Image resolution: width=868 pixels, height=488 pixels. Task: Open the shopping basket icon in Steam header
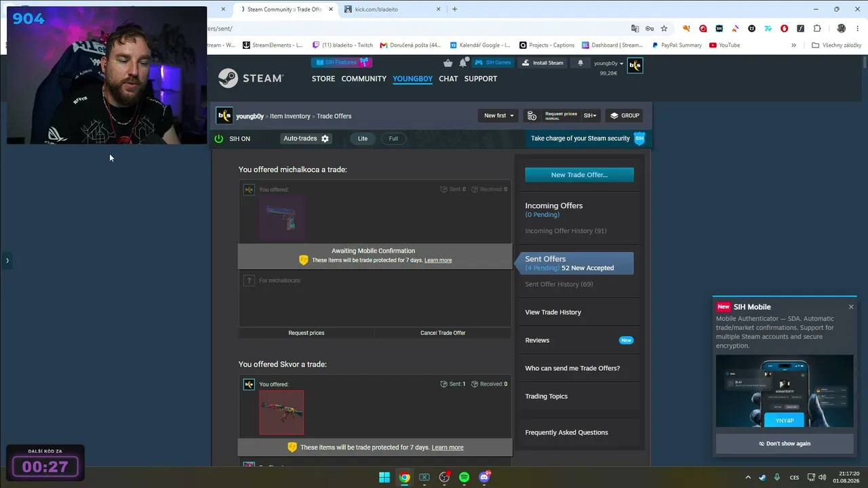tap(448, 63)
